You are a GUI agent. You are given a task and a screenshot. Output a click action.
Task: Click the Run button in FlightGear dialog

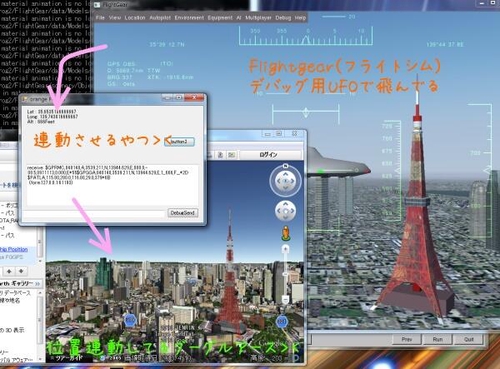point(437,339)
